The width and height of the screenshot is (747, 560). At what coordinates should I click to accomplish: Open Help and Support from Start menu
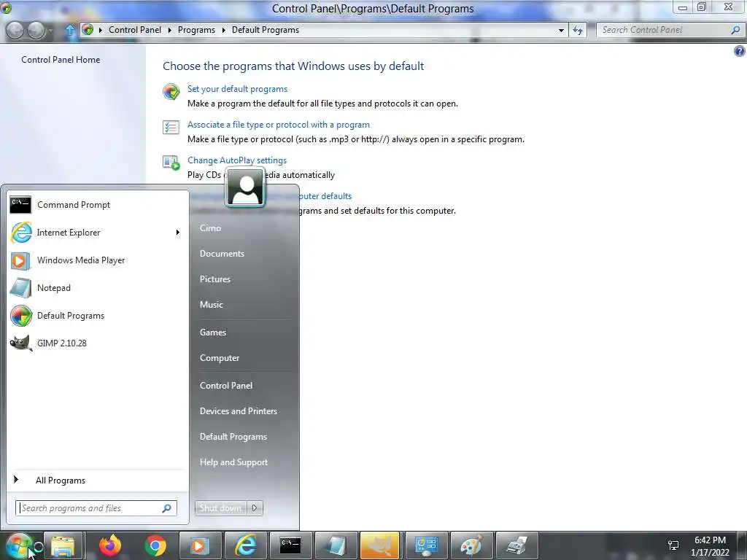click(233, 462)
